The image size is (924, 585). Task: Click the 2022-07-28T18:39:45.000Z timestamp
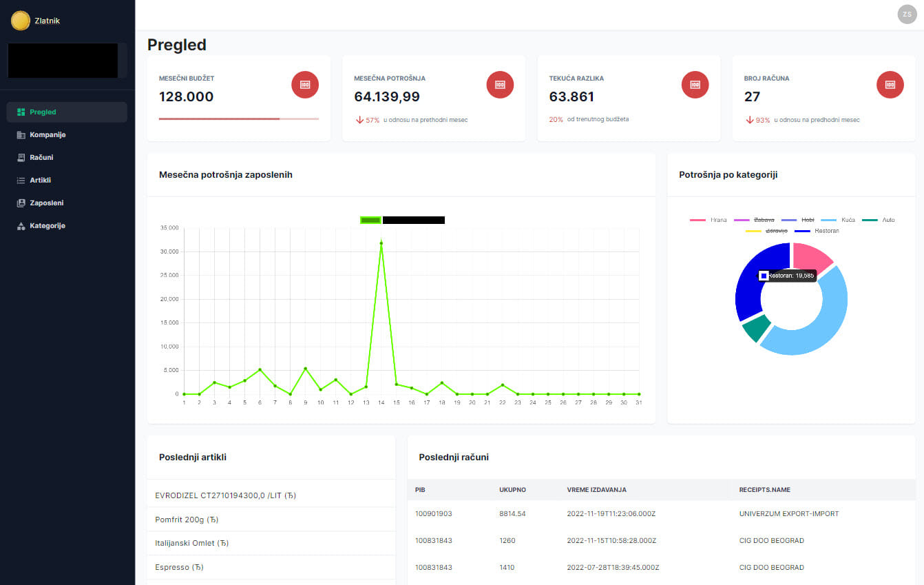(613, 568)
